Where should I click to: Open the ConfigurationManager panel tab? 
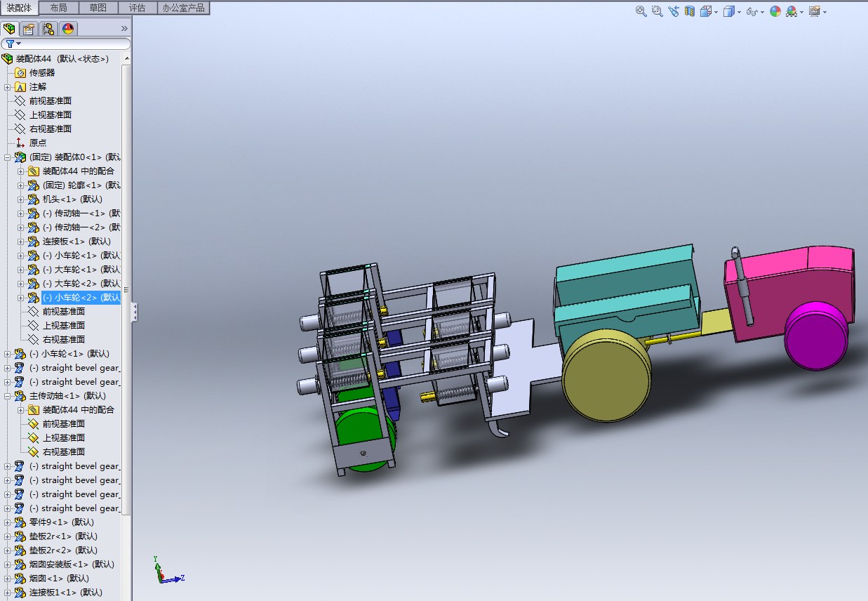tap(48, 29)
